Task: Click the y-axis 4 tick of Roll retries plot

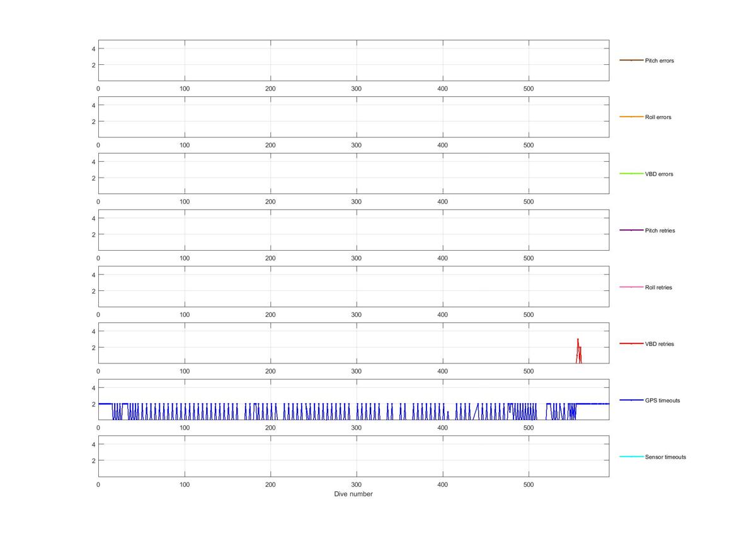Action: (93, 275)
